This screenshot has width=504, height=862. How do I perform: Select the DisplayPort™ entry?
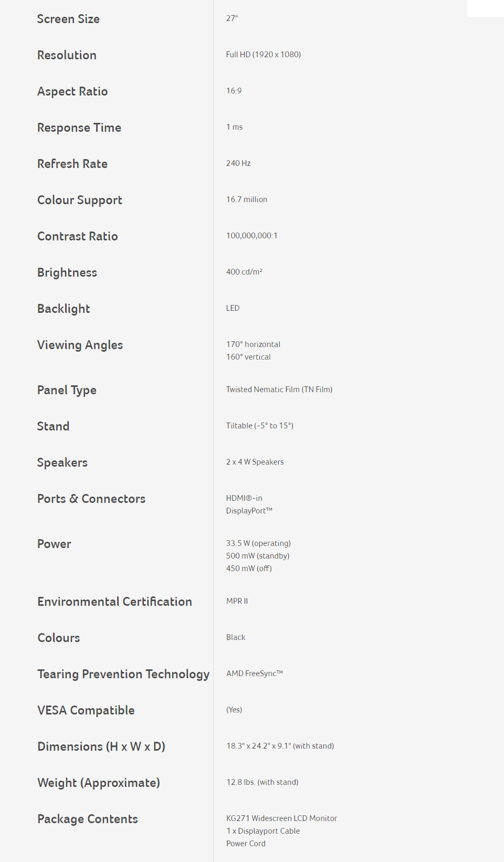tap(249, 511)
